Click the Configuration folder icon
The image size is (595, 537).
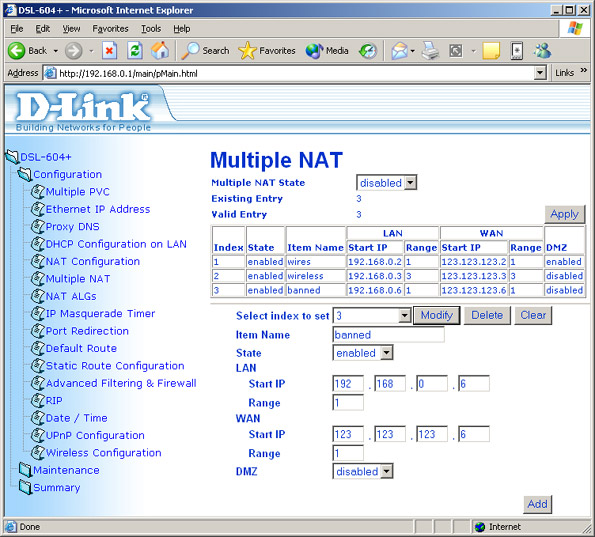(x=25, y=174)
